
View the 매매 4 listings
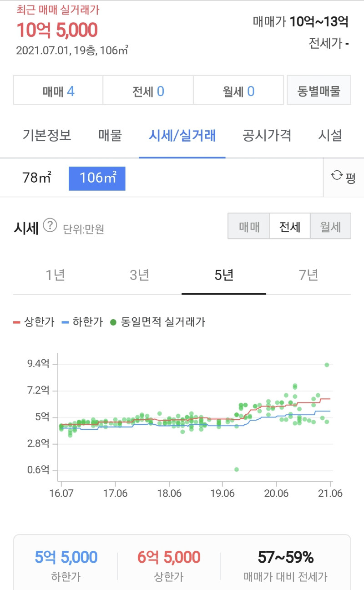pyautogui.click(x=58, y=92)
